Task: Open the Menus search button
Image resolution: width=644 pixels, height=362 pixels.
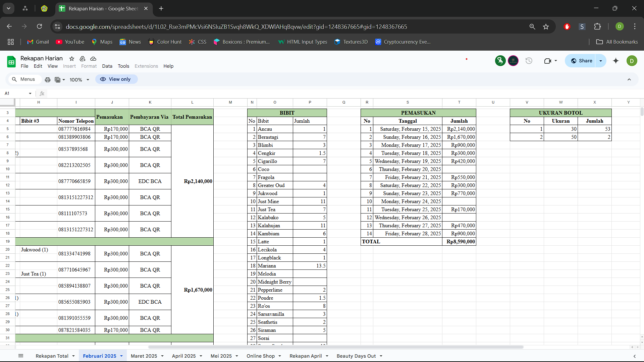Action: (x=23, y=79)
